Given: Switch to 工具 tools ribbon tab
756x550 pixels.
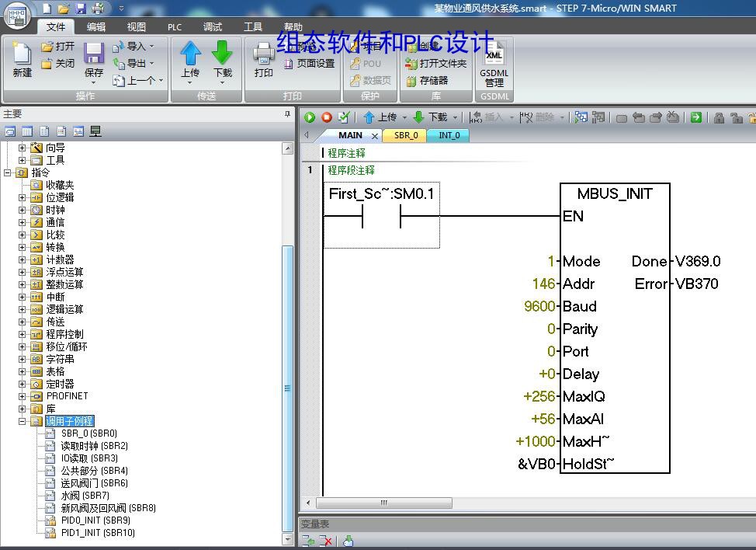Looking at the screenshot, I should [252, 27].
